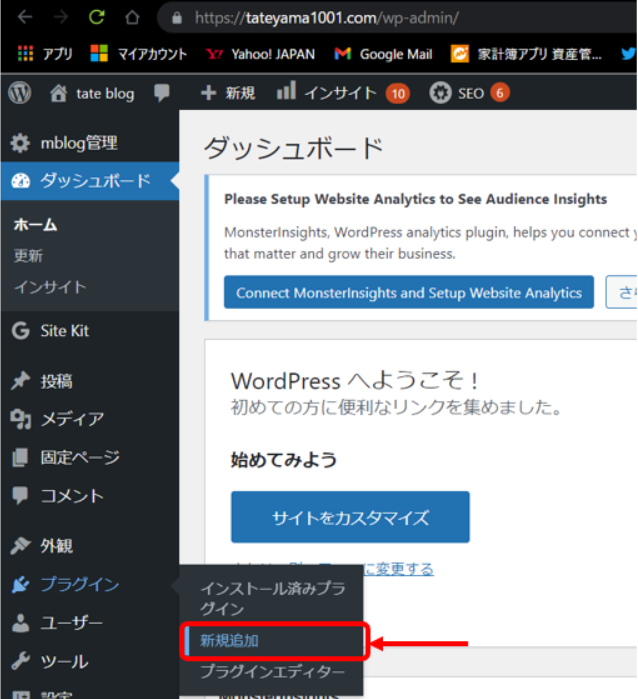Screen dimensions: 638x699
Task: Select 新規追加 in the plugin submenu
Action: coord(229,640)
